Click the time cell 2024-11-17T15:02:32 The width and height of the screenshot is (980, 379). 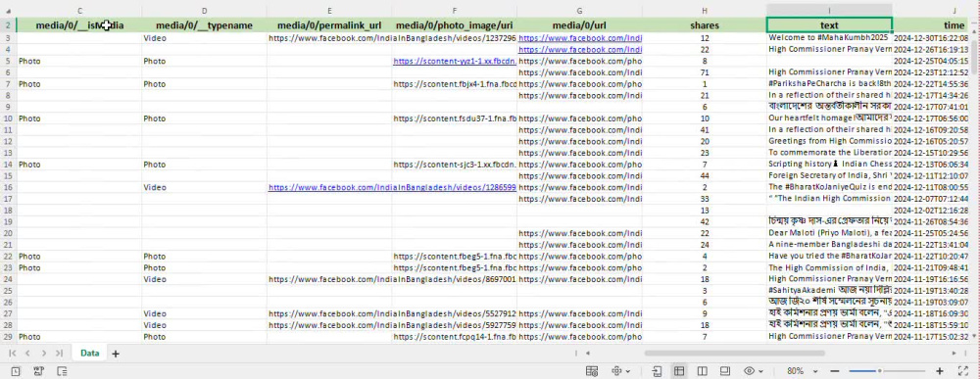point(932,337)
